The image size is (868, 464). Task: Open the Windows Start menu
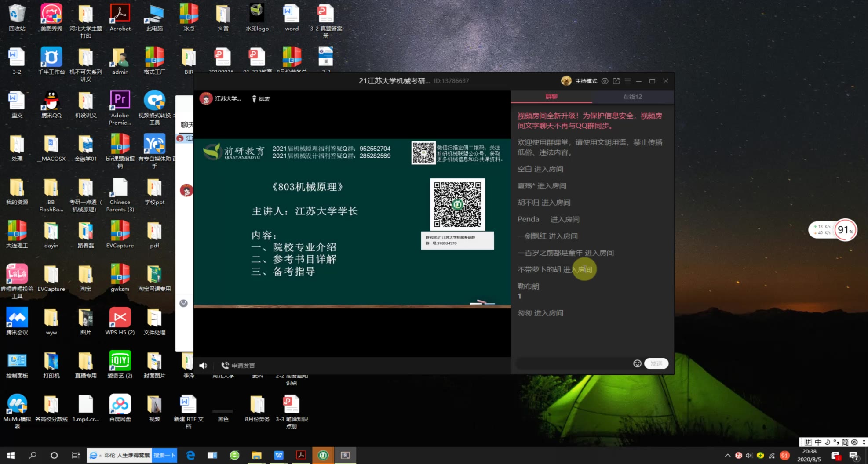(11, 456)
